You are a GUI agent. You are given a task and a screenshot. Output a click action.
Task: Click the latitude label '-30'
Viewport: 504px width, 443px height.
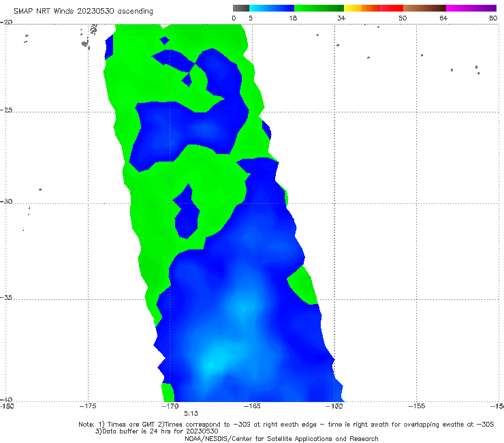(6, 202)
